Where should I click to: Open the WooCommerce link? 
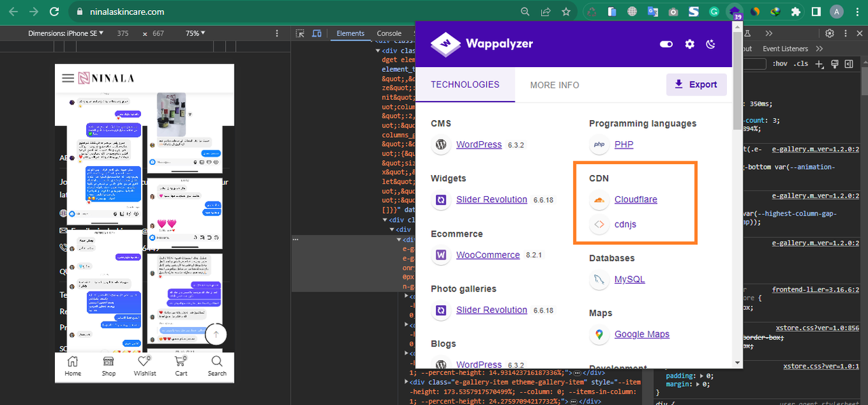tap(488, 255)
